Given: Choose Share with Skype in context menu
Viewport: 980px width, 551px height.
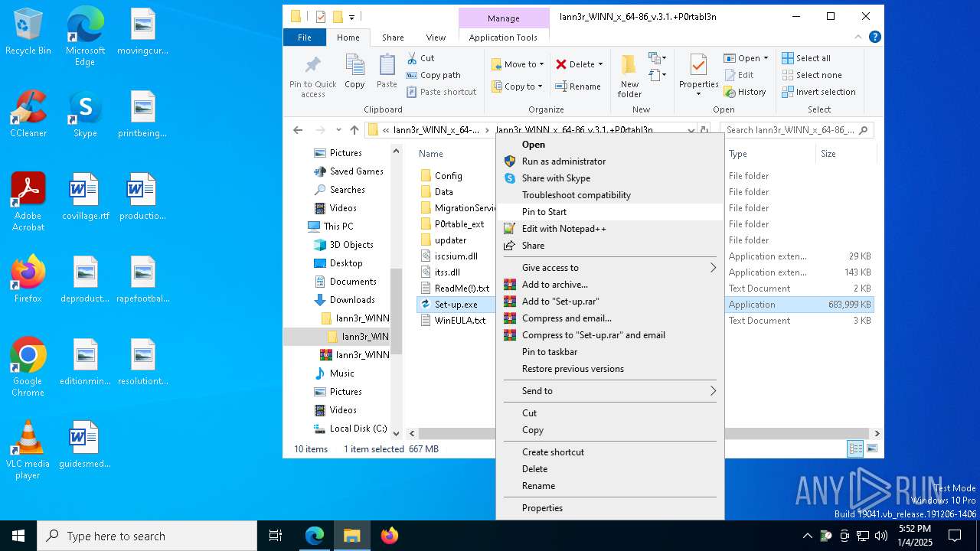Looking at the screenshot, I should pyautogui.click(x=610, y=178).
